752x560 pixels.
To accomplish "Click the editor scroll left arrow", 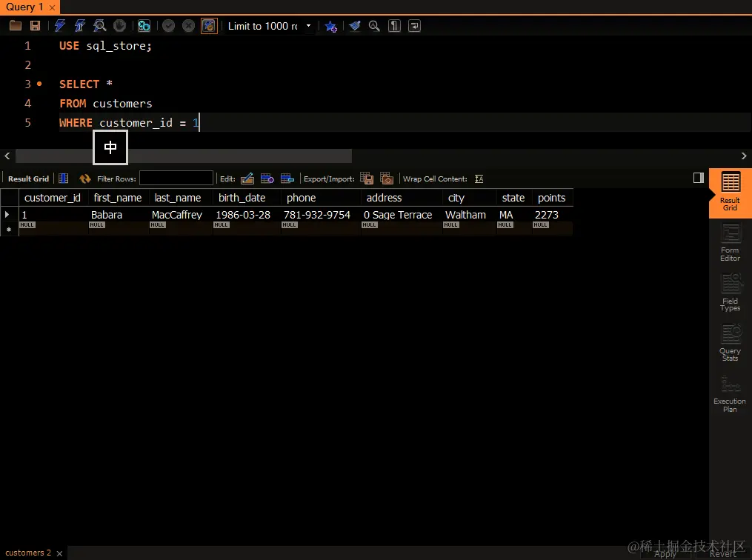I will click(x=7, y=156).
